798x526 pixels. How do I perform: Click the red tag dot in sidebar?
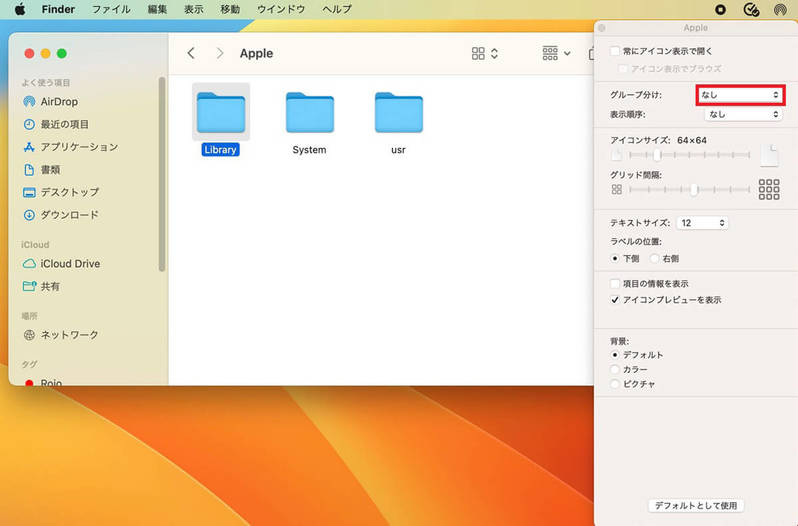[x=29, y=383]
